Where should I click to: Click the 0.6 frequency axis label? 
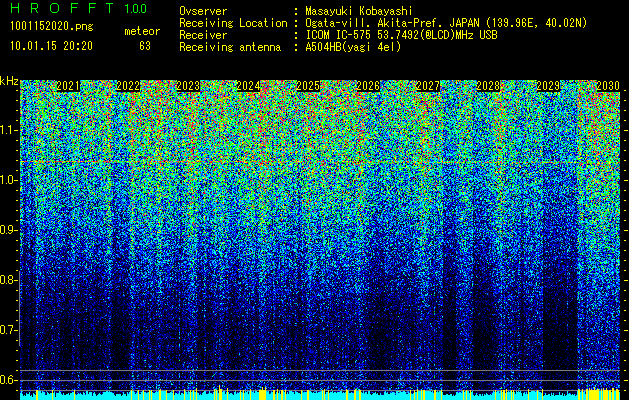click(8, 380)
